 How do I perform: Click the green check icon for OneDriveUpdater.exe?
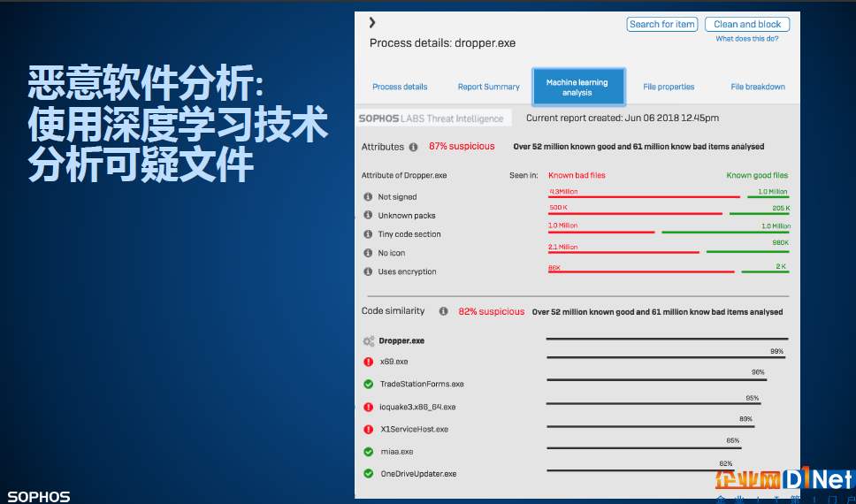tap(369, 473)
